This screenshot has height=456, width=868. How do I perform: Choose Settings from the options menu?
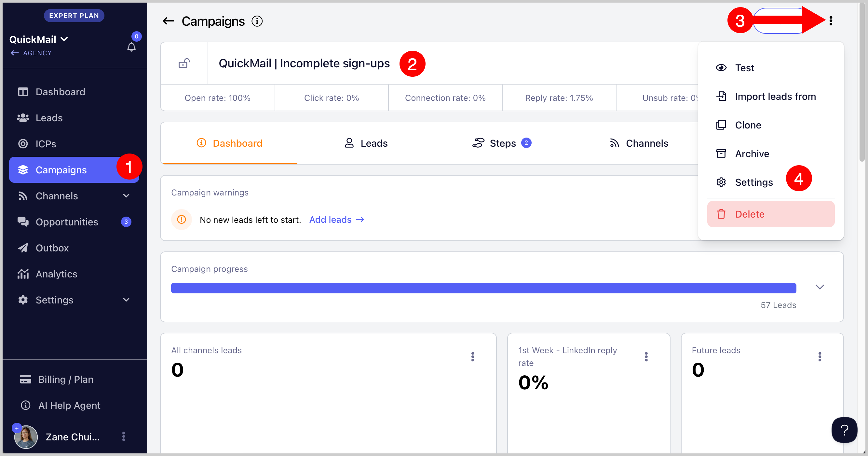click(x=771, y=182)
